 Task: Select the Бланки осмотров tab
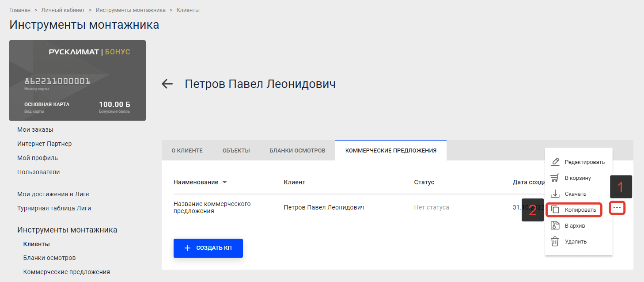click(297, 151)
